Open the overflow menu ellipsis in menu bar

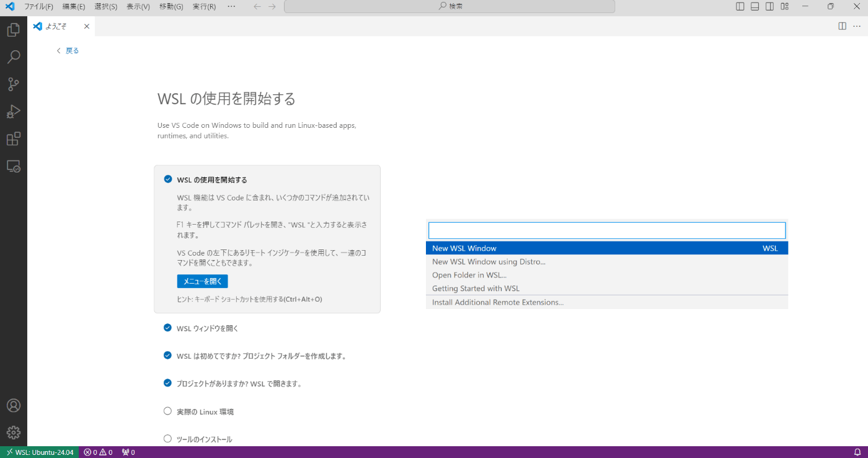pos(231,6)
